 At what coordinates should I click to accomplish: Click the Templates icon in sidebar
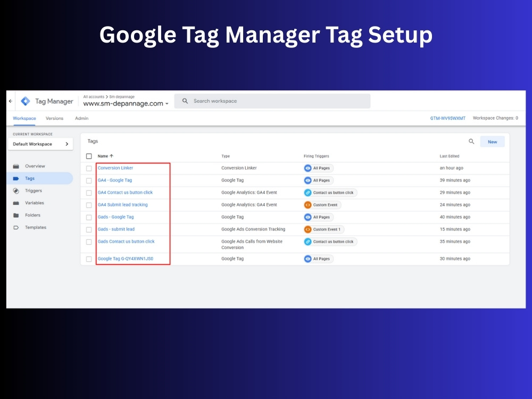[x=16, y=227]
